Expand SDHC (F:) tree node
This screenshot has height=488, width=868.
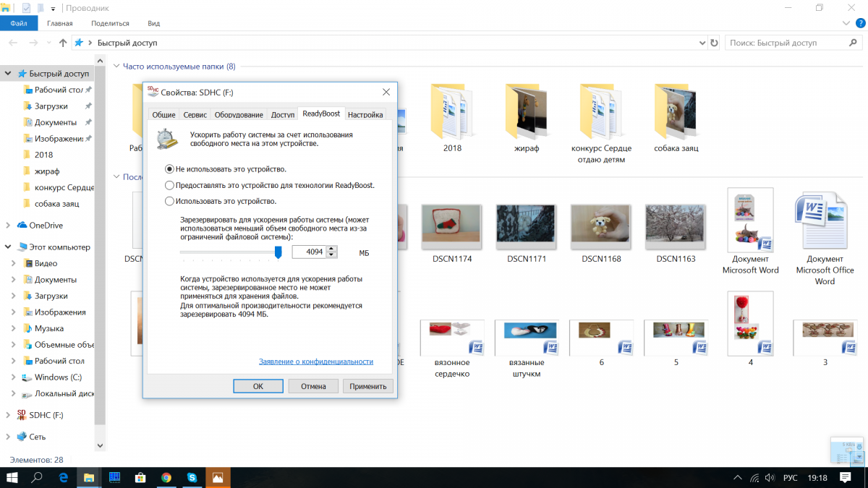[x=7, y=416]
